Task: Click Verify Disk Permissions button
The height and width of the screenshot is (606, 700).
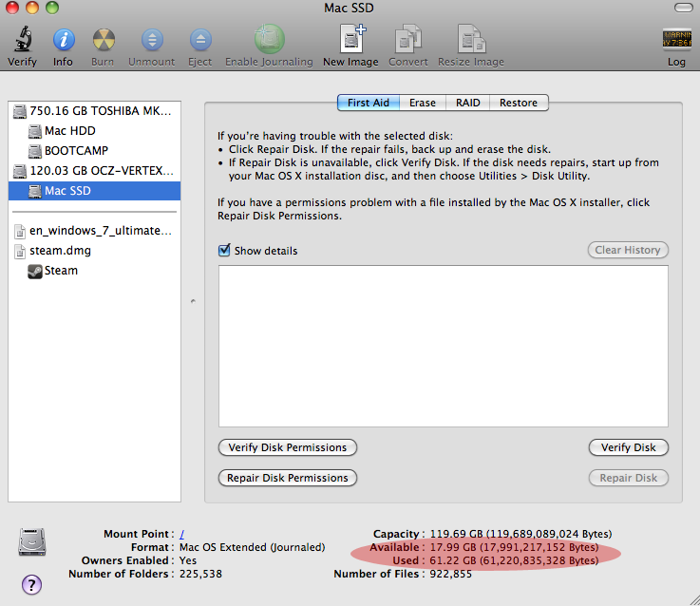Action: (288, 447)
